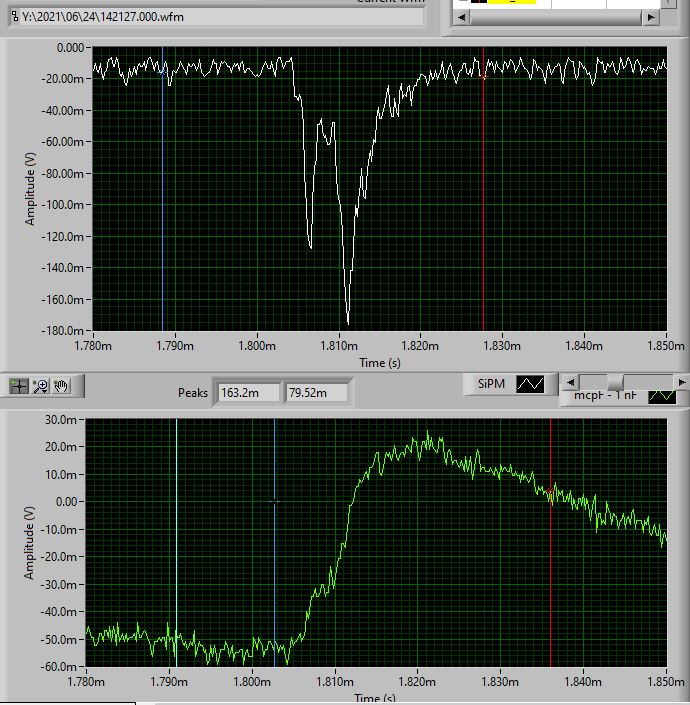Click the mcpF - 1 nF plot line icon
Viewport: 690px width, 705px height.
tap(662, 396)
